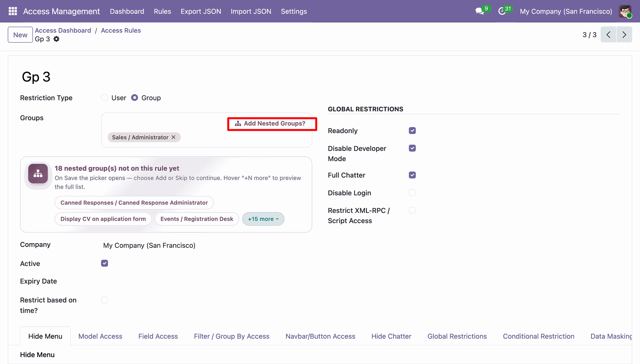Open the messages conversation icon
This screenshot has height=364, width=640.
click(x=480, y=11)
